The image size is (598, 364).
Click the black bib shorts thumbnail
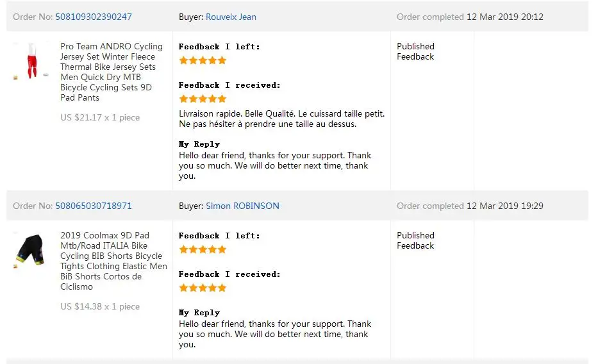click(x=31, y=250)
